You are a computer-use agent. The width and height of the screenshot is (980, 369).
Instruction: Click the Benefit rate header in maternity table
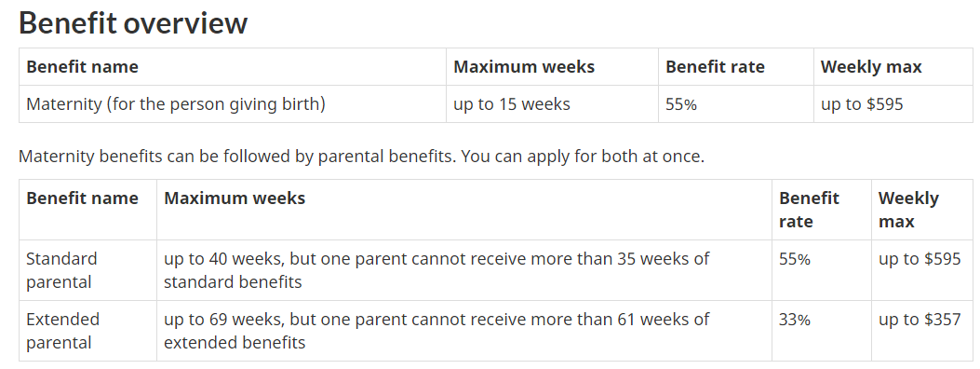coord(715,67)
